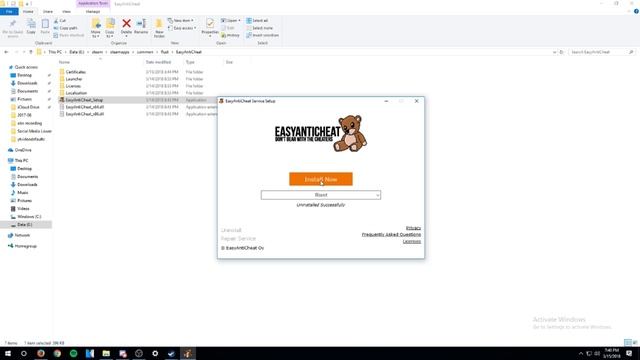Click the Application Tools contextual tab
This screenshot has width=640, height=360.
click(x=93, y=4)
